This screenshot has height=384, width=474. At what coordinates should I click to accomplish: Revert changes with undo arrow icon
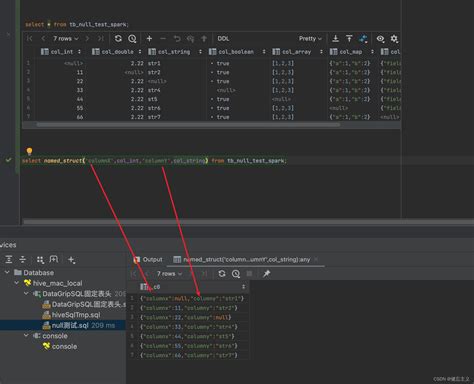(x=177, y=39)
